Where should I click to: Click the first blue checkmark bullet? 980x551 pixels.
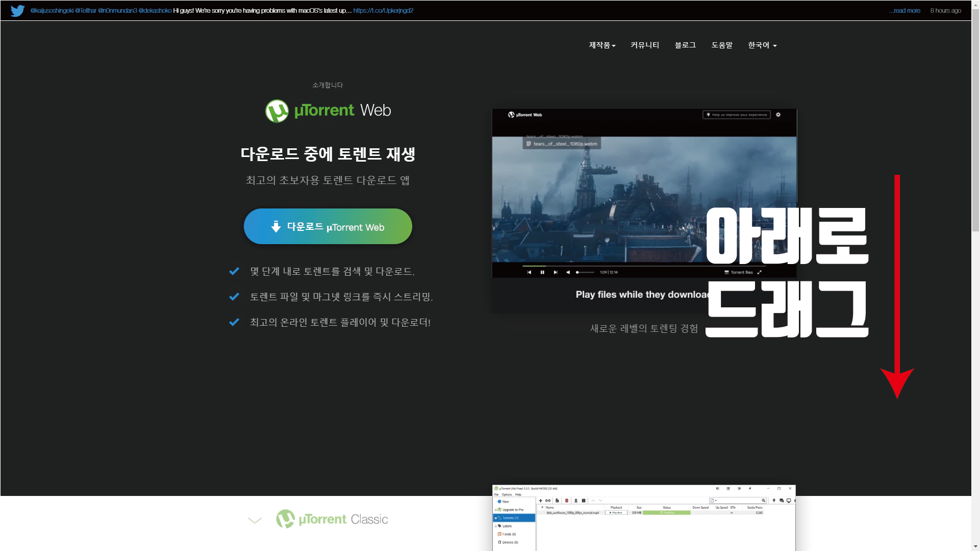pyautogui.click(x=234, y=271)
